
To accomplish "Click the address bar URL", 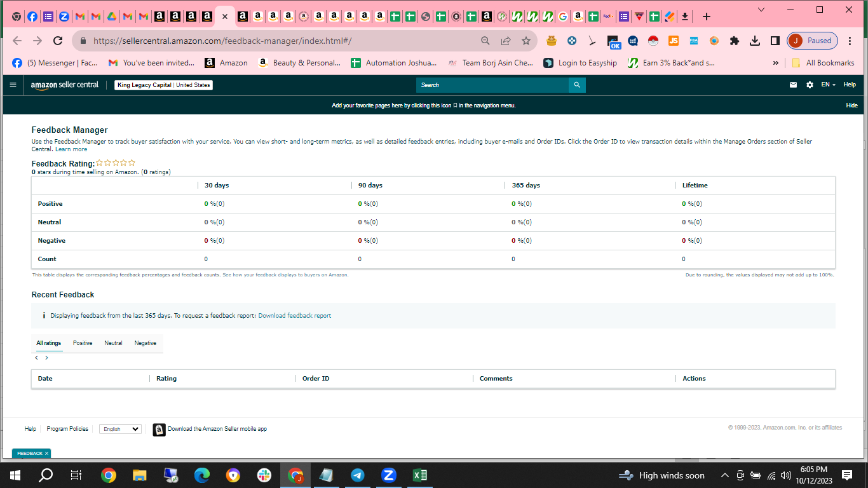I will pyautogui.click(x=222, y=41).
